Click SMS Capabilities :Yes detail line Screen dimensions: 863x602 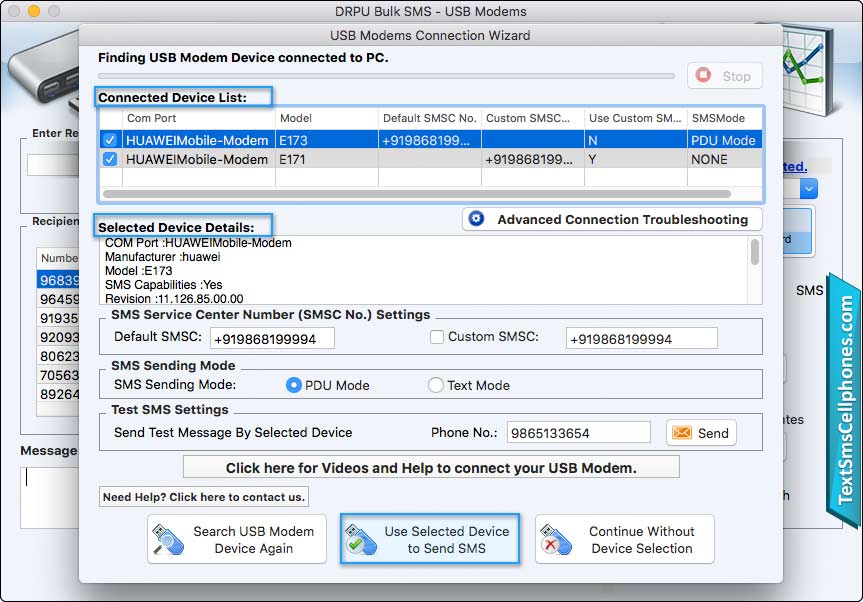pyautogui.click(x=163, y=285)
